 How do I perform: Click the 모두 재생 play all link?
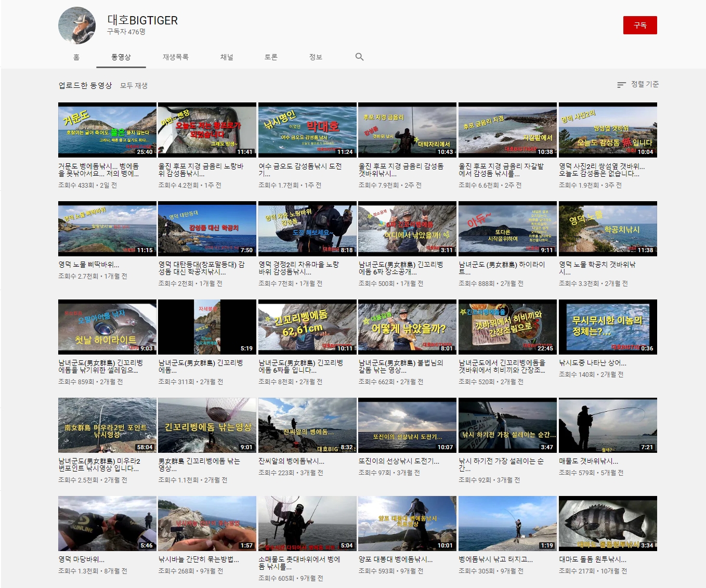134,85
